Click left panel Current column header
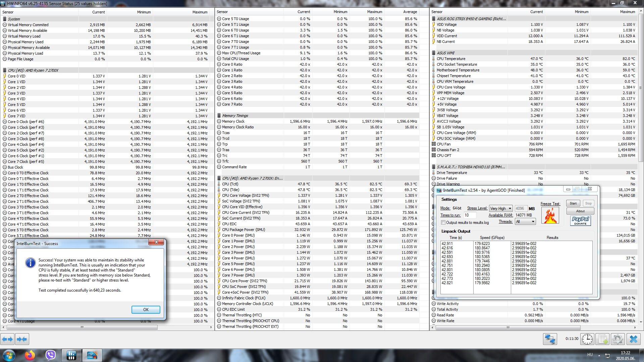 (93, 12)
